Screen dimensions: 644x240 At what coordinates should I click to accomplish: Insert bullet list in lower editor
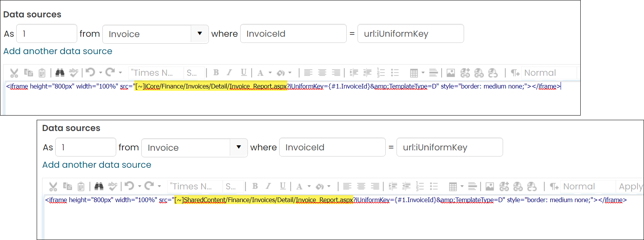coord(434,186)
